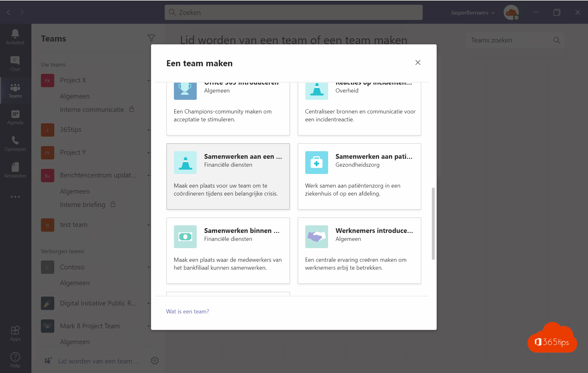Open the gear next to Lid worden van een team
This screenshot has height=373, width=588.
[155, 361]
